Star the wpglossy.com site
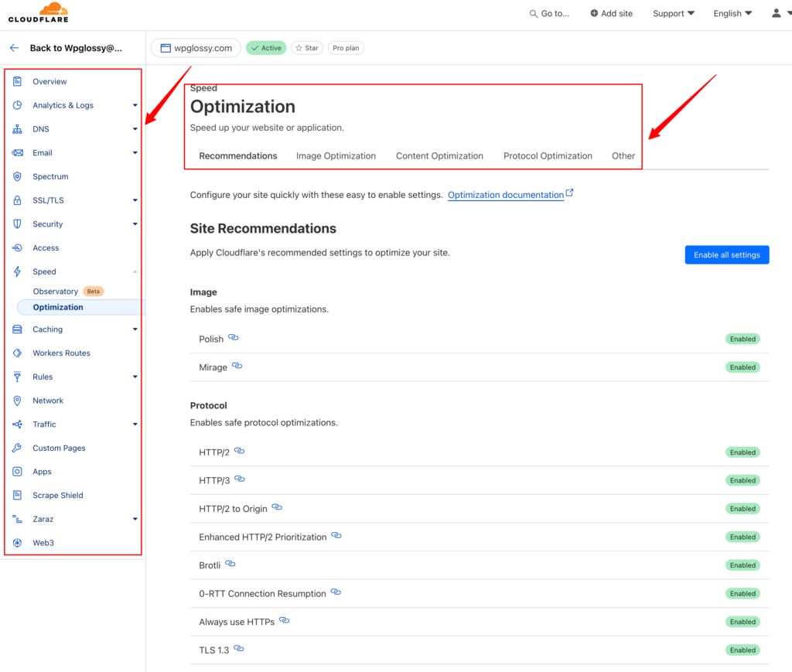 [307, 48]
